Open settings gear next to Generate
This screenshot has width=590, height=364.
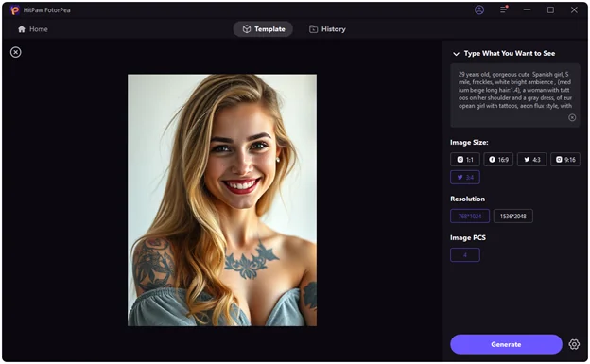[574, 344]
